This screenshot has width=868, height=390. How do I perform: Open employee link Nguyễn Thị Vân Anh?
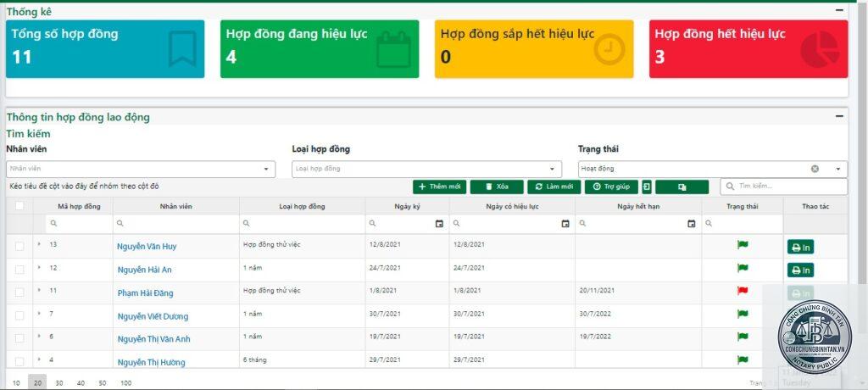153,339
